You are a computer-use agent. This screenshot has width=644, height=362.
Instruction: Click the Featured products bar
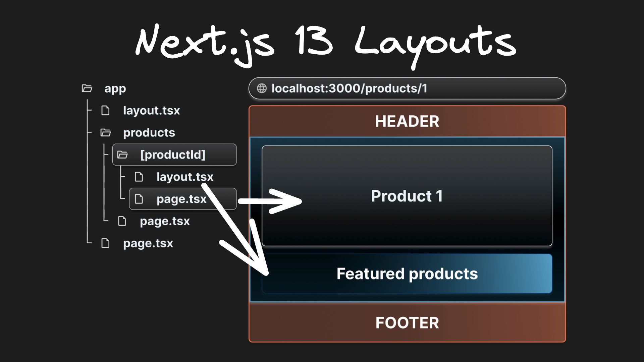coord(407,274)
